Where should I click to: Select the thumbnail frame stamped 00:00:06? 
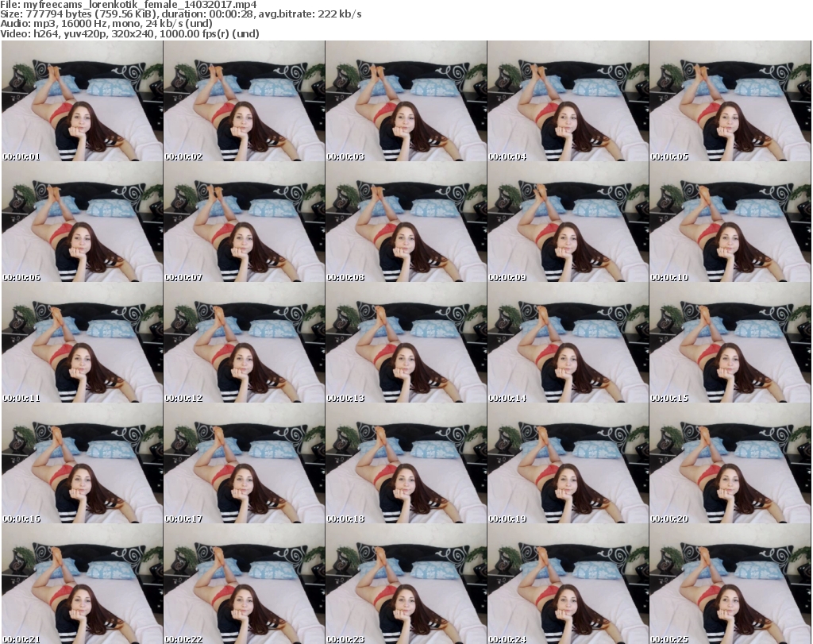point(82,222)
